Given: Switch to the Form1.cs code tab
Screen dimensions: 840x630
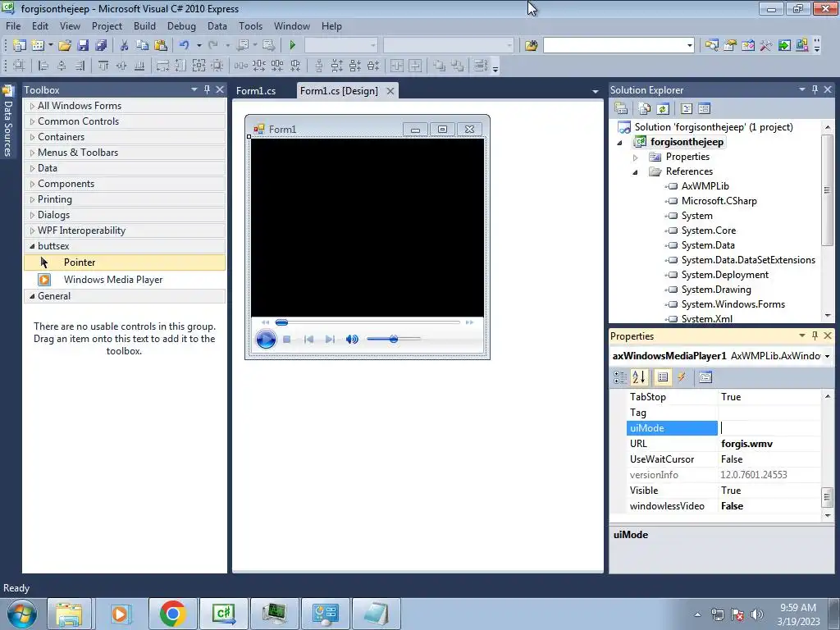Looking at the screenshot, I should point(256,91).
